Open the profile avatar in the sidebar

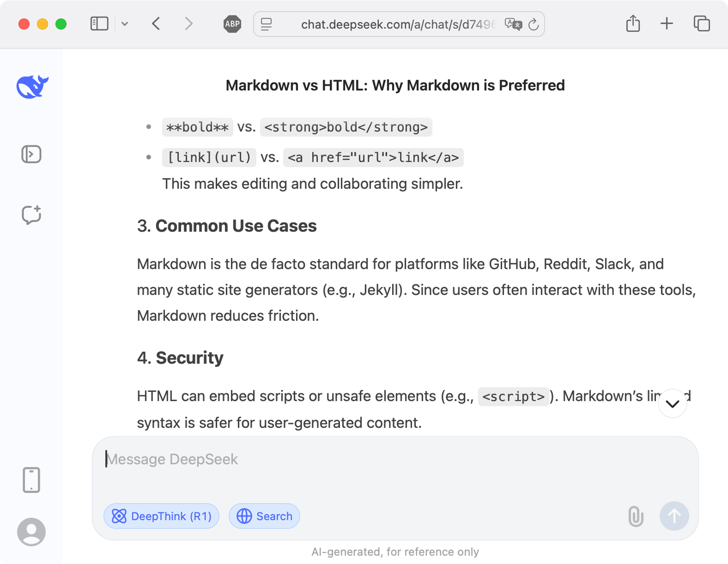(31, 531)
